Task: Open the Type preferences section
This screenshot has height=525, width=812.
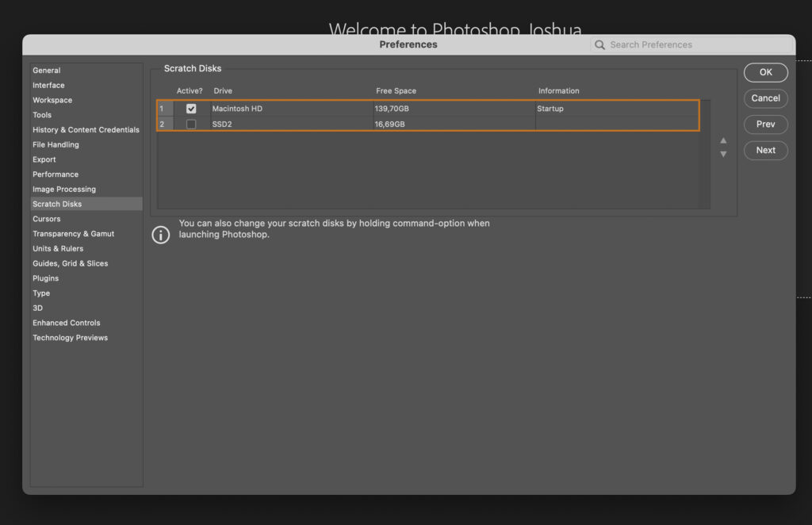Action: coord(41,293)
